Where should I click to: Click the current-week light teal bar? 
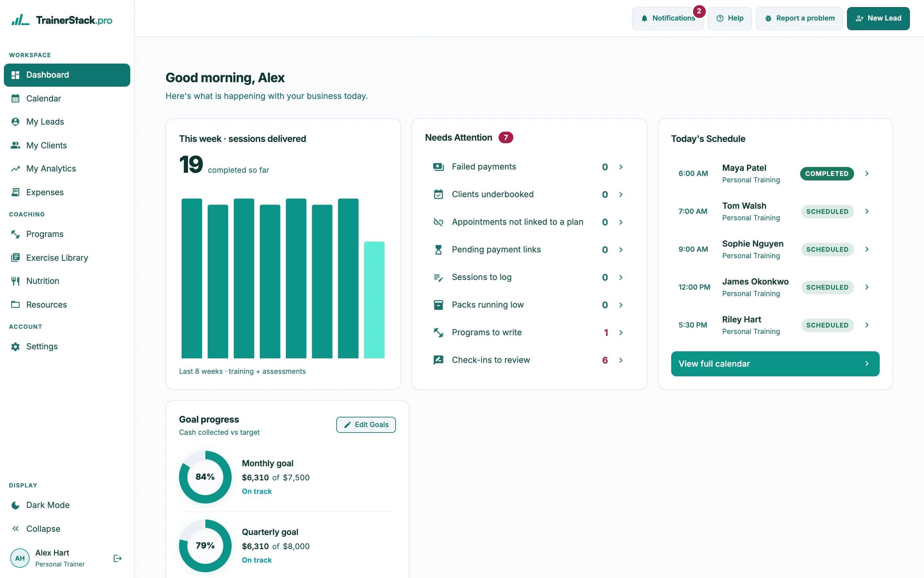pos(374,300)
